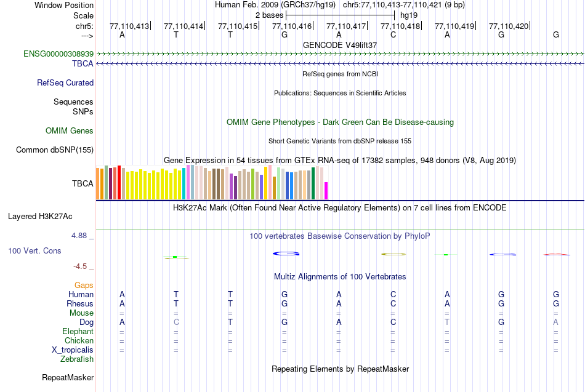Open the GENCODE V49lift37 track title
The height and width of the screenshot is (392, 585).
click(x=340, y=45)
